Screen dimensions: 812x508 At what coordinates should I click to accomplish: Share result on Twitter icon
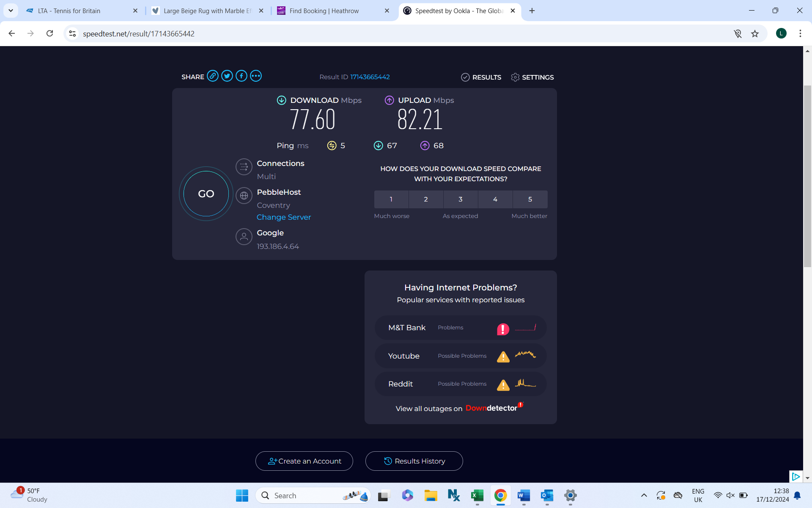pyautogui.click(x=227, y=76)
